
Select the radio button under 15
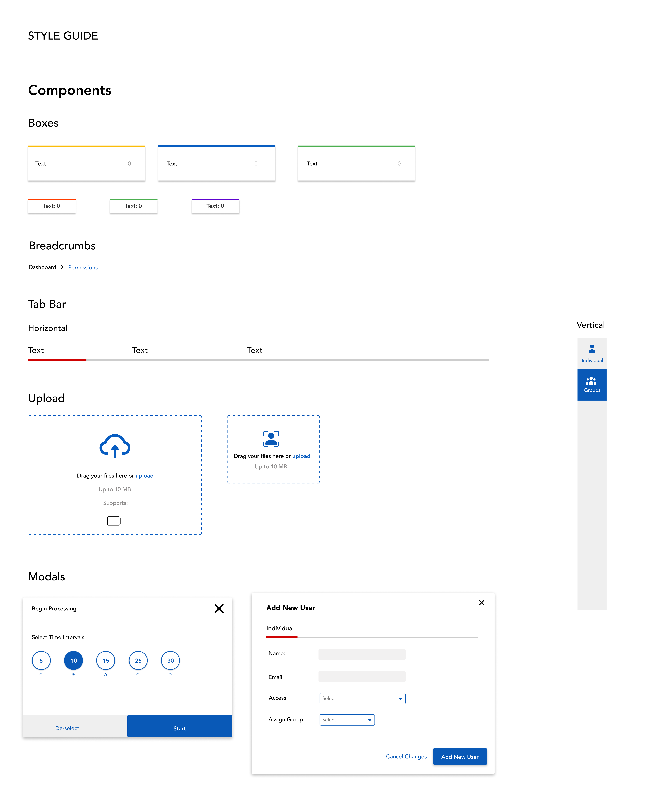[x=105, y=675]
